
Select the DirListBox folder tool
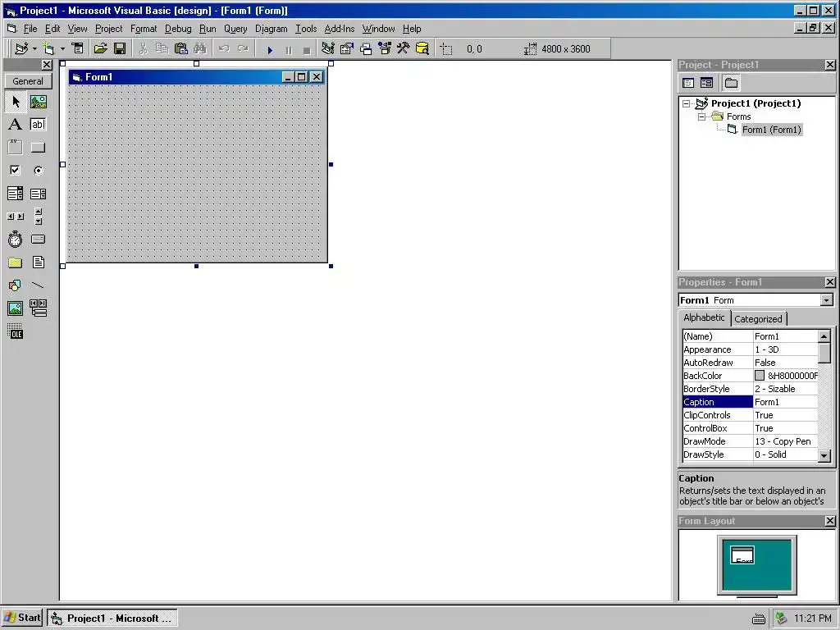(16, 262)
